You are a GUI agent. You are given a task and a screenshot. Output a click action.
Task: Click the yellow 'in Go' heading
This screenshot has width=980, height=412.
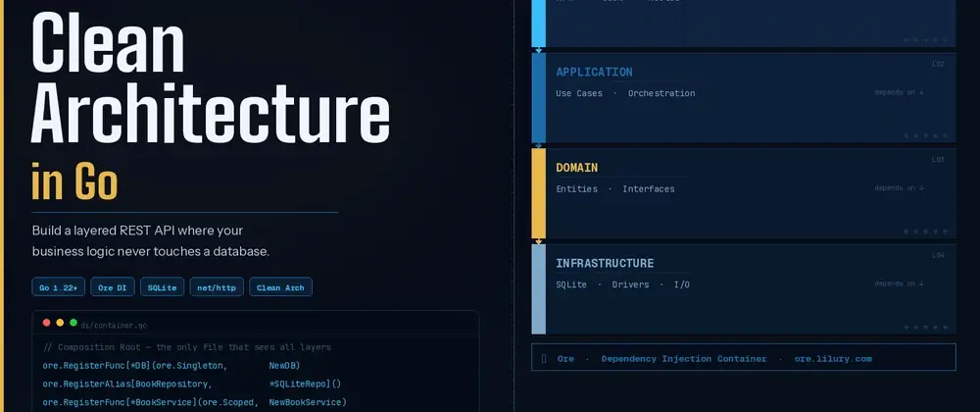(74, 181)
